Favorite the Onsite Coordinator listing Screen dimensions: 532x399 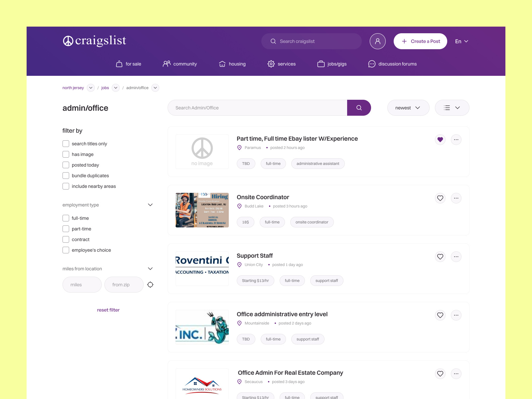[440, 198]
